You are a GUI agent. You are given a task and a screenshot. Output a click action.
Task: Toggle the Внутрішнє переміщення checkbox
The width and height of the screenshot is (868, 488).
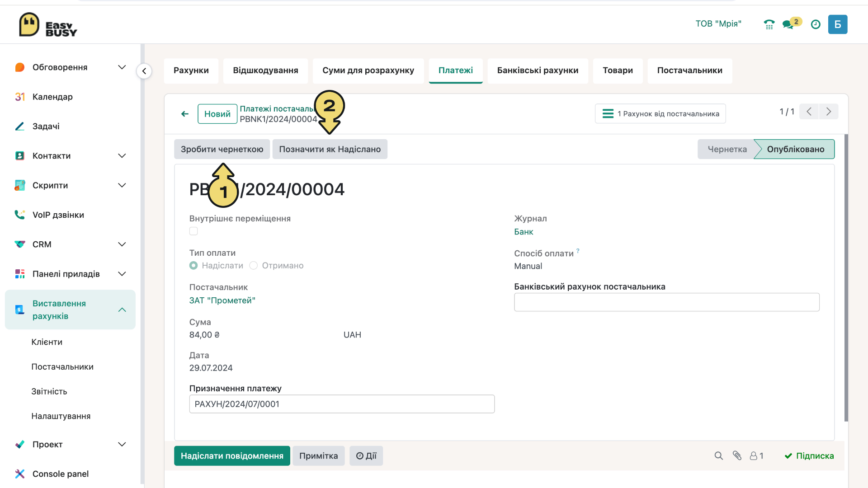(193, 231)
